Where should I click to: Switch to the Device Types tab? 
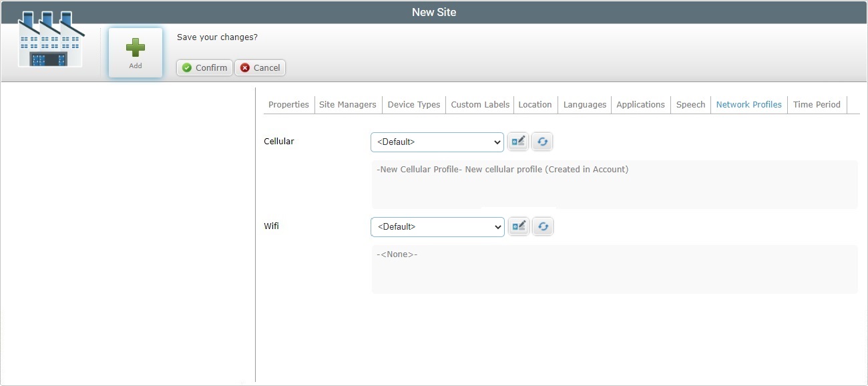pos(413,104)
